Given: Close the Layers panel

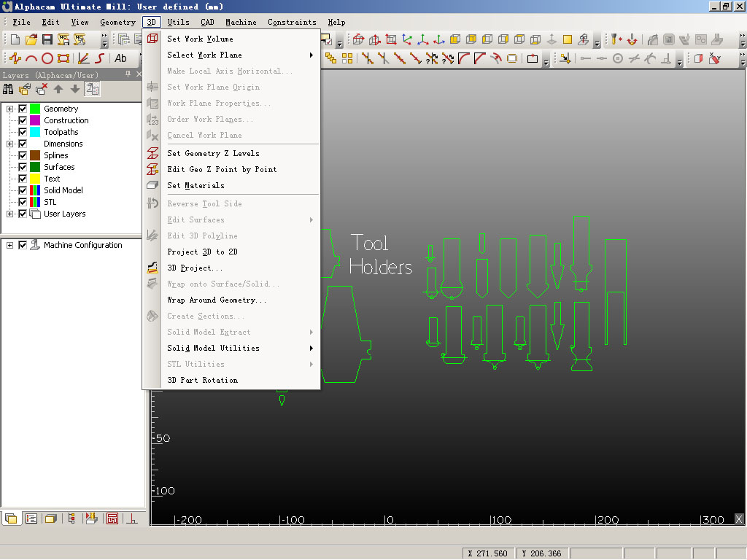Looking at the screenshot, I should click(x=139, y=74).
